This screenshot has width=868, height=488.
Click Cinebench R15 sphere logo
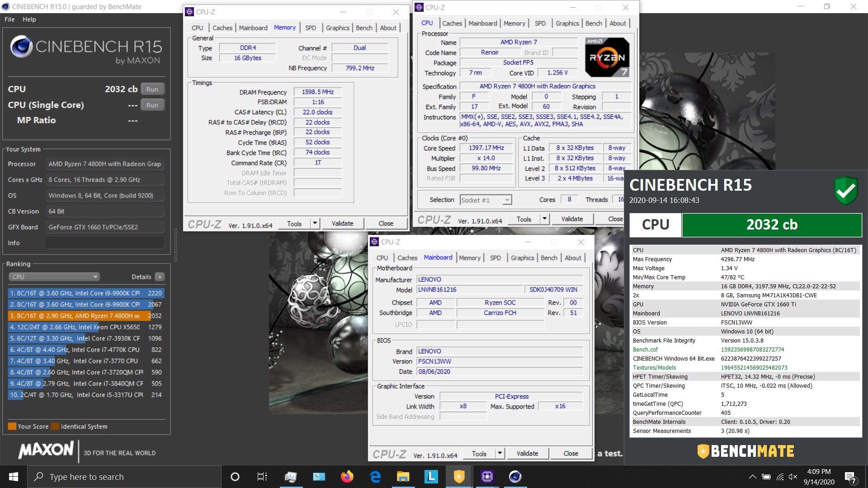click(x=21, y=47)
